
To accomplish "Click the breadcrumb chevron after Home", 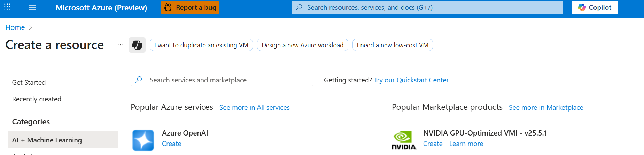I will click(x=30, y=27).
